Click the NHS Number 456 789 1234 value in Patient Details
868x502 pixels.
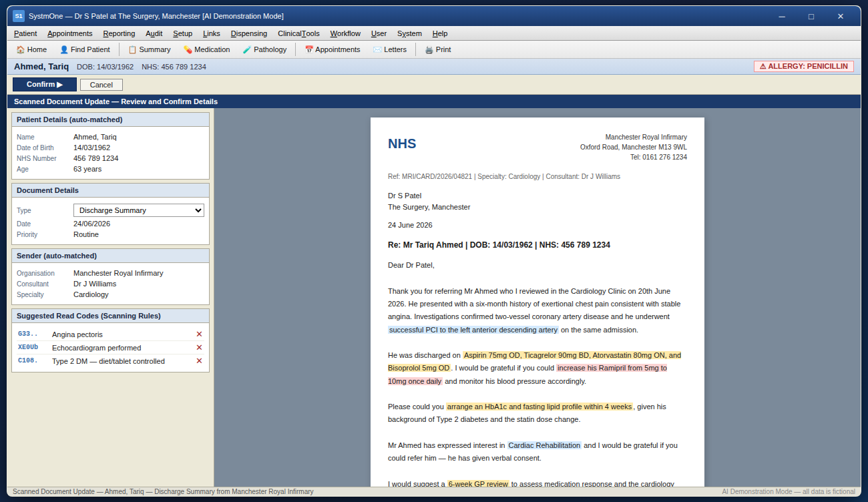(x=96, y=158)
